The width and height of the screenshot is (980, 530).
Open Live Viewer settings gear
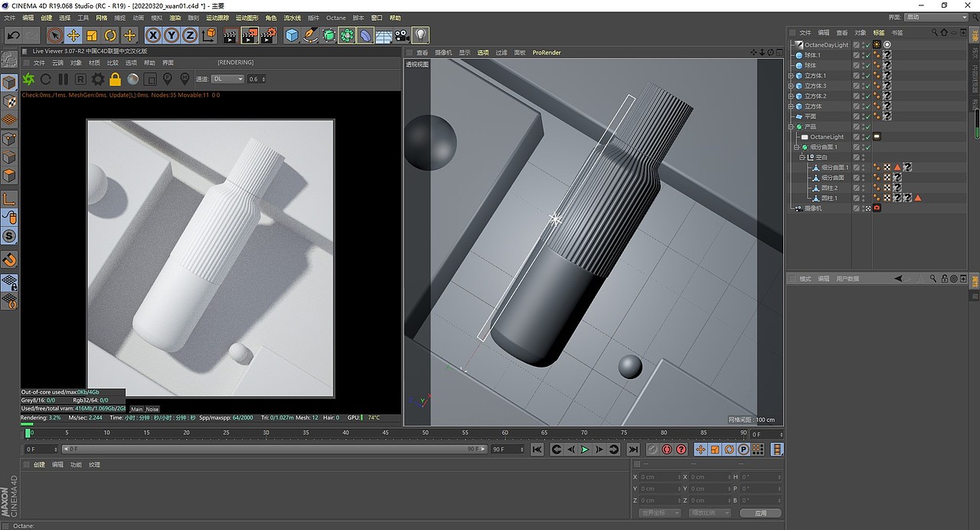pyautogui.click(x=98, y=79)
